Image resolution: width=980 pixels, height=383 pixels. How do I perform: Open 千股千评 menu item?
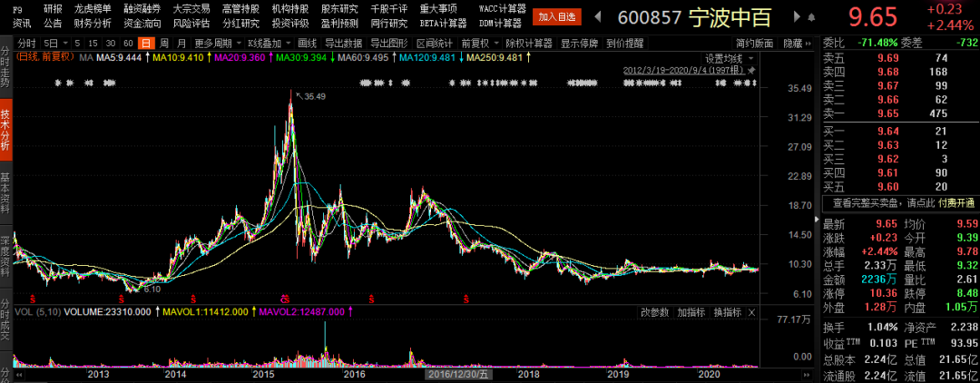pyautogui.click(x=388, y=9)
